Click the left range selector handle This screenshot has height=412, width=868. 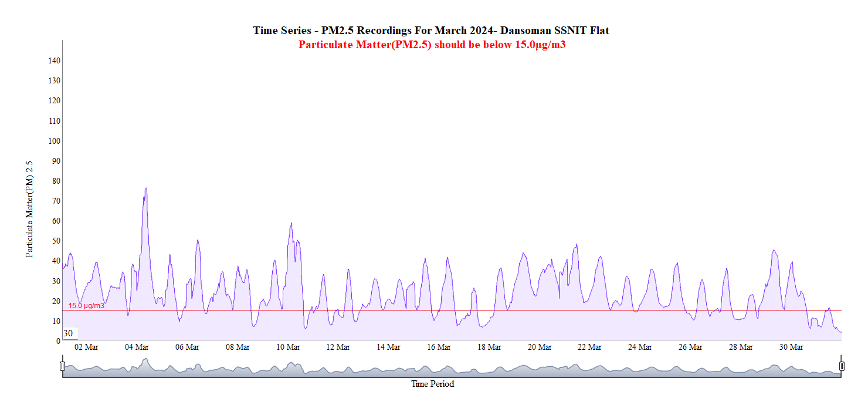63,366
